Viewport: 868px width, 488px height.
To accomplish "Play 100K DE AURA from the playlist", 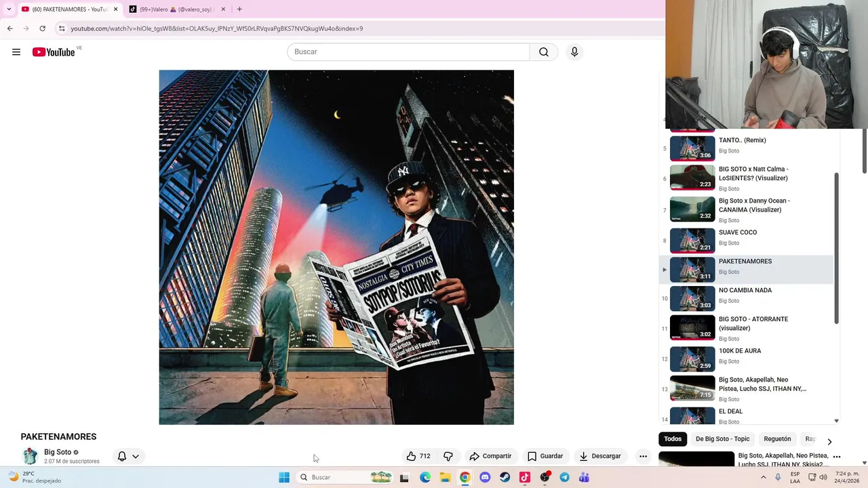I will pos(746,359).
